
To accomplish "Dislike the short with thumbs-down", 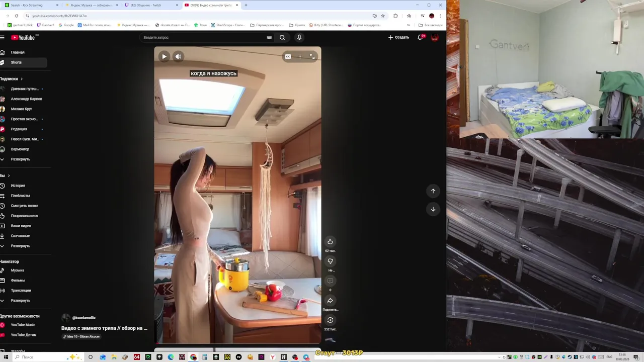I will (x=330, y=261).
